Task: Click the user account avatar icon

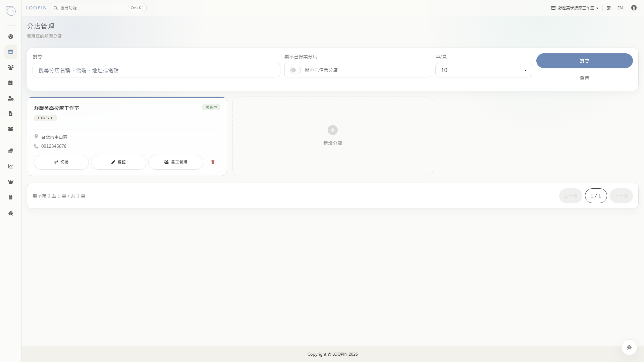Action: tap(634, 8)
